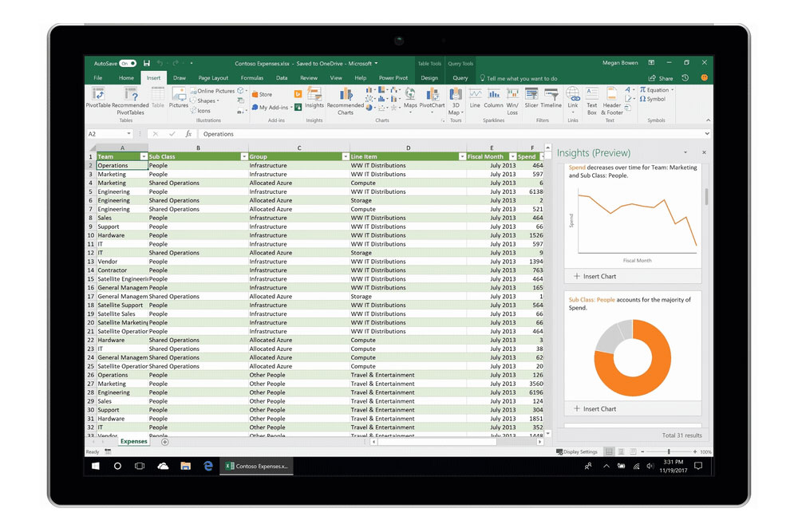The image size is (798, 532).
Task: Click the Insights pane vertical scrollbar
Action: (x=706, y=197)
